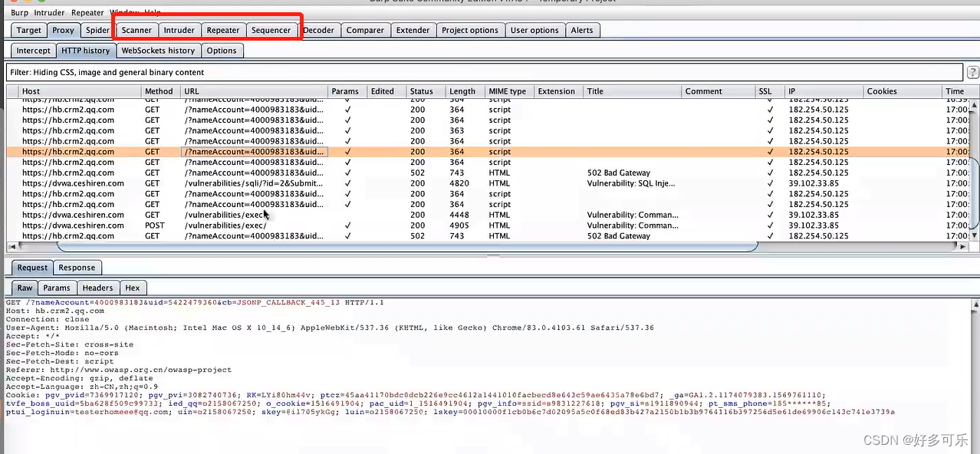
Task: Open the Repeater tool tab
Action: (x=223, y=30)
